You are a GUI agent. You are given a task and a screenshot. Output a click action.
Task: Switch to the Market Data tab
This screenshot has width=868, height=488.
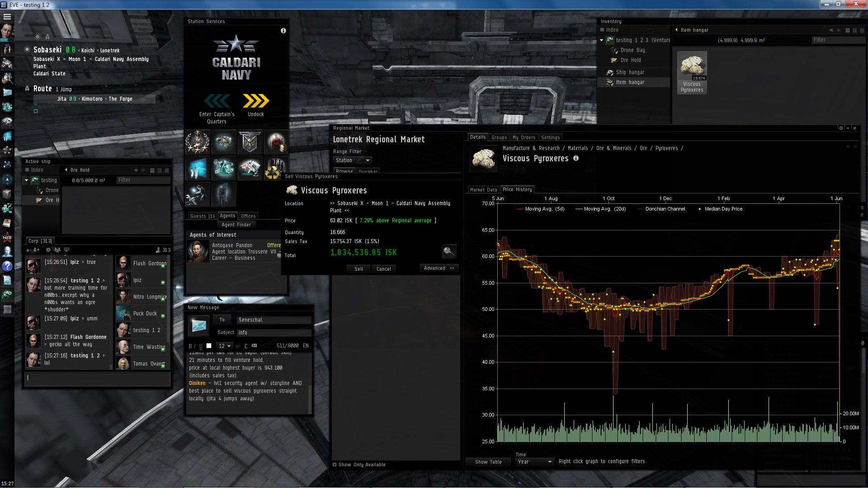(483, 190)
